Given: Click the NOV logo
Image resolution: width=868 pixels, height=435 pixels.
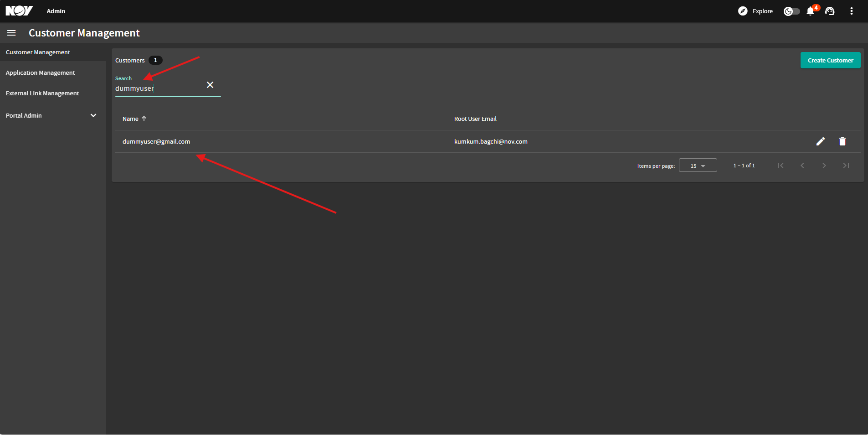Looking at the screenshot, I should [x=19, y=11].
